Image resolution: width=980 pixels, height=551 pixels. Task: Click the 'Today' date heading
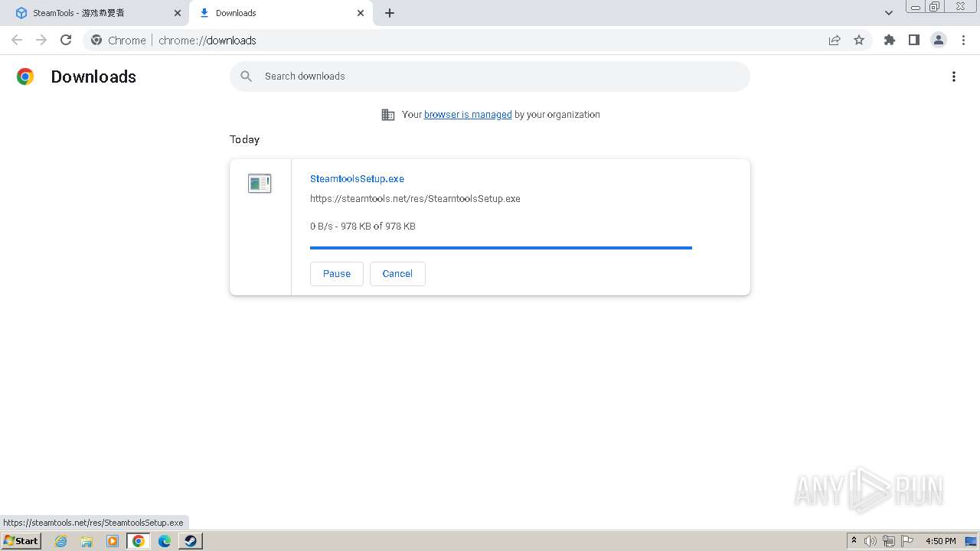[245, 139]
